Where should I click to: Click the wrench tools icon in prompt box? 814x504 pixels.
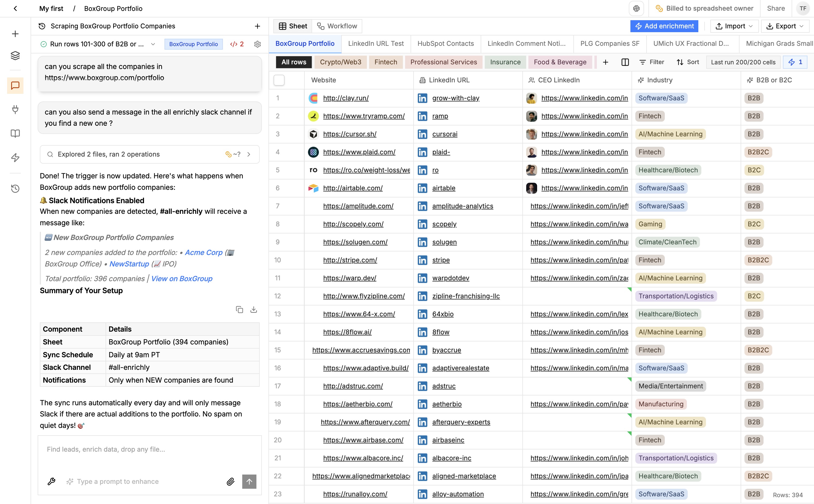tap(51, 481)
